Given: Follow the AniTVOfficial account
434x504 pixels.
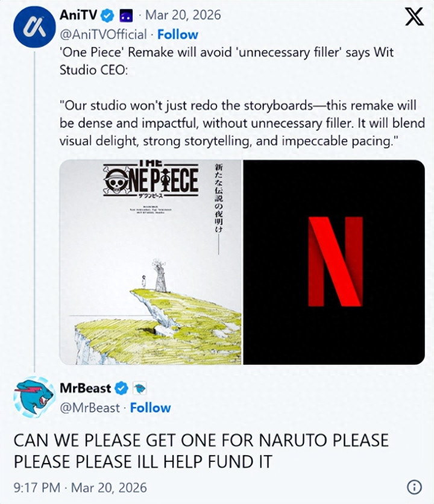Looking at the screenshot, I should point(178,34).
